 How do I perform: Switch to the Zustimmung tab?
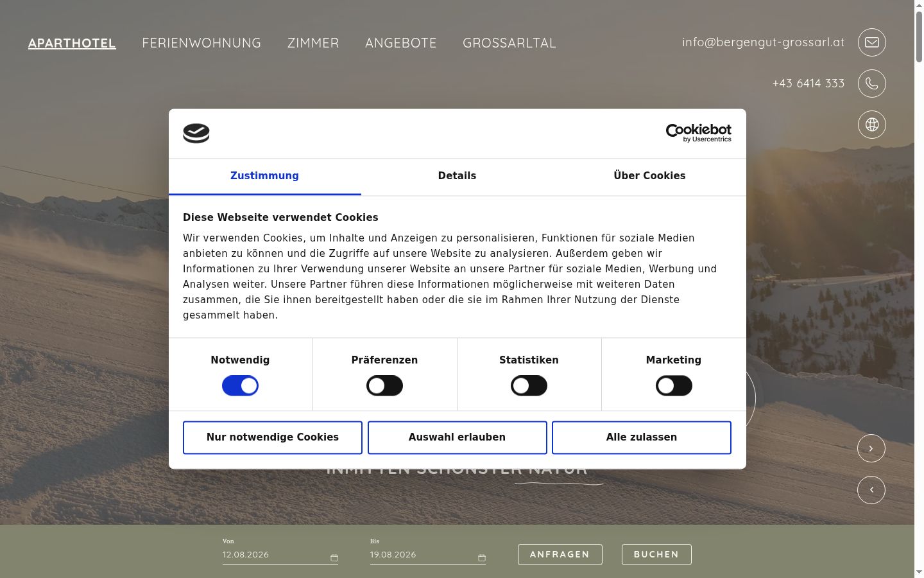coord(264,176)
